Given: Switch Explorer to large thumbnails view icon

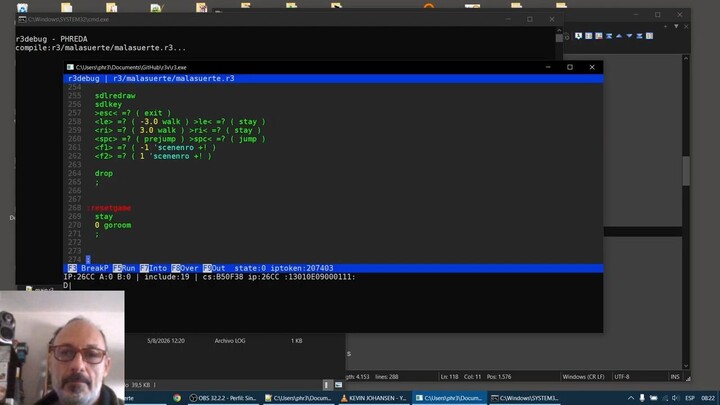Looking at the screenshot, I should (338, 385).
